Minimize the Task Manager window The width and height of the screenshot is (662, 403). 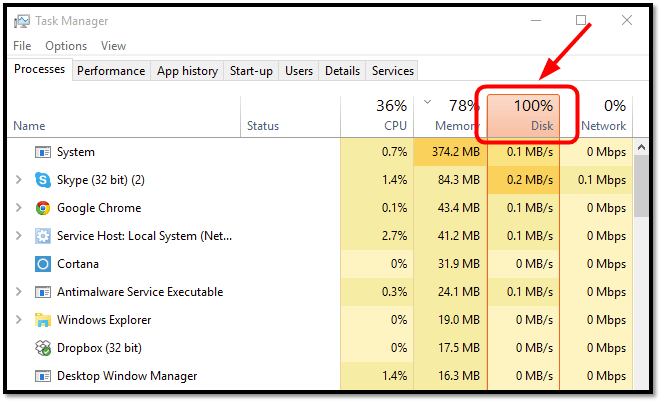[536, 20]
